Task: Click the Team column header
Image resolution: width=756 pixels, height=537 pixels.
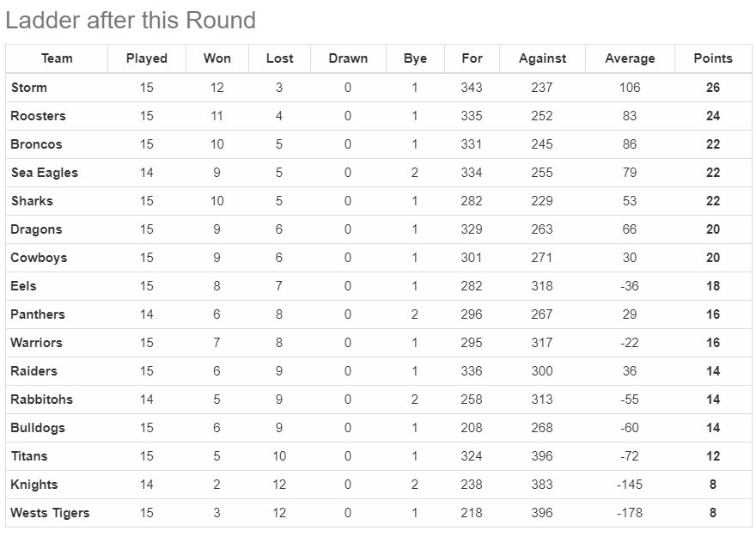Action: [57, 58]
